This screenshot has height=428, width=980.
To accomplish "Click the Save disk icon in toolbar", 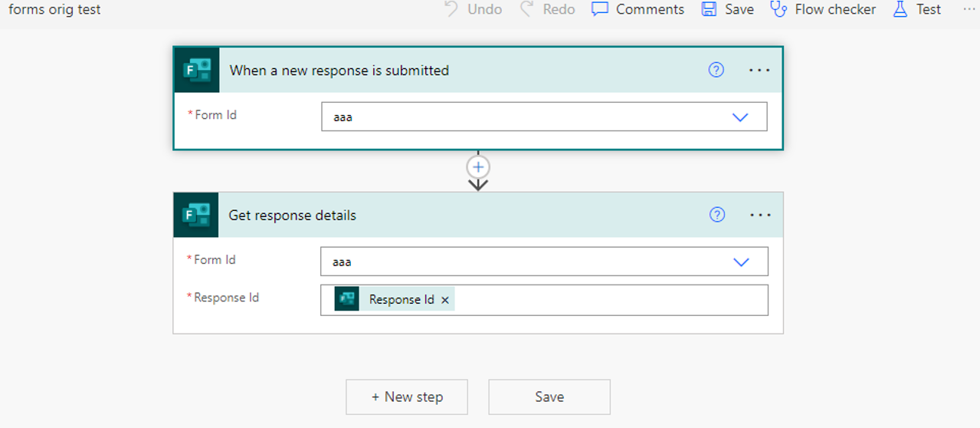I will 709,9.
